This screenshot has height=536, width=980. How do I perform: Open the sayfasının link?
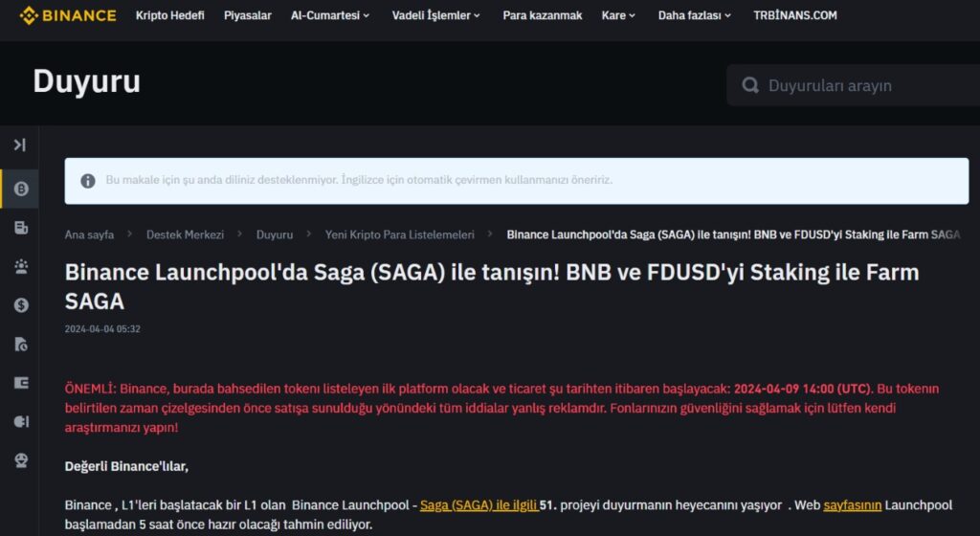point(853,504)
